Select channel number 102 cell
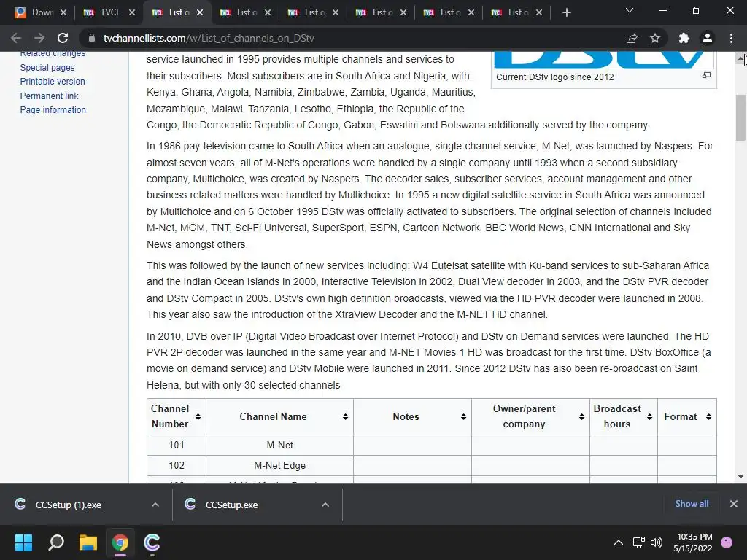 [x=177, y=466]
